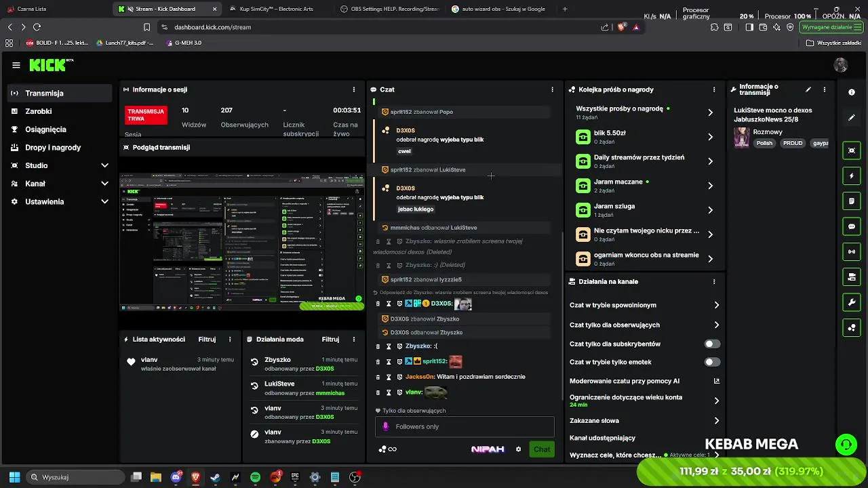
Task: Open Osiągnięcia in the sidebar
Action: coord(60,129)
